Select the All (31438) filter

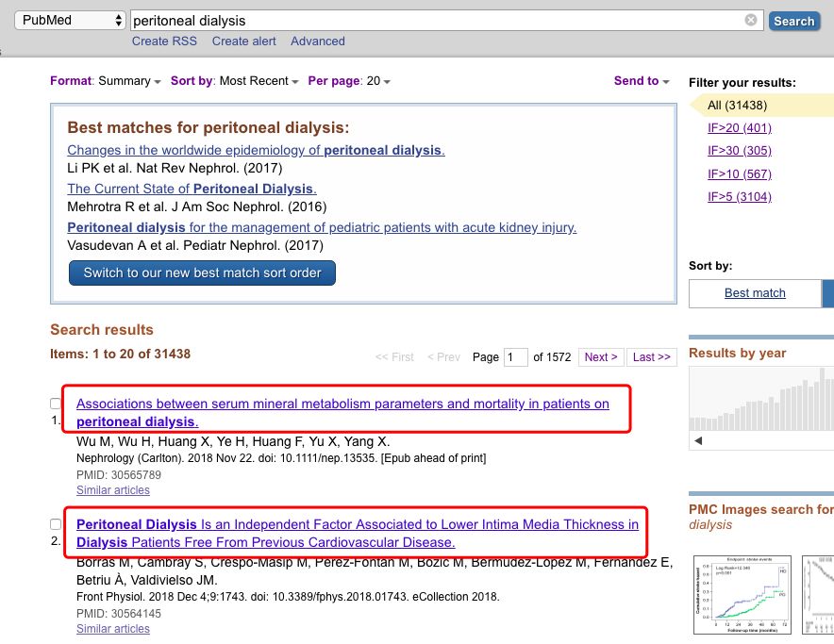[x=737, y=106]
